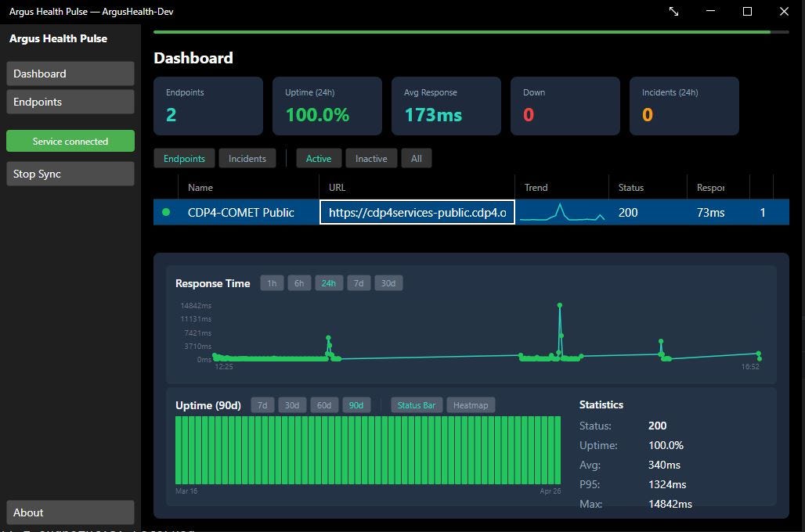
Task: Click the green uptime status bar strip
Action: click(x=368, y=450)
